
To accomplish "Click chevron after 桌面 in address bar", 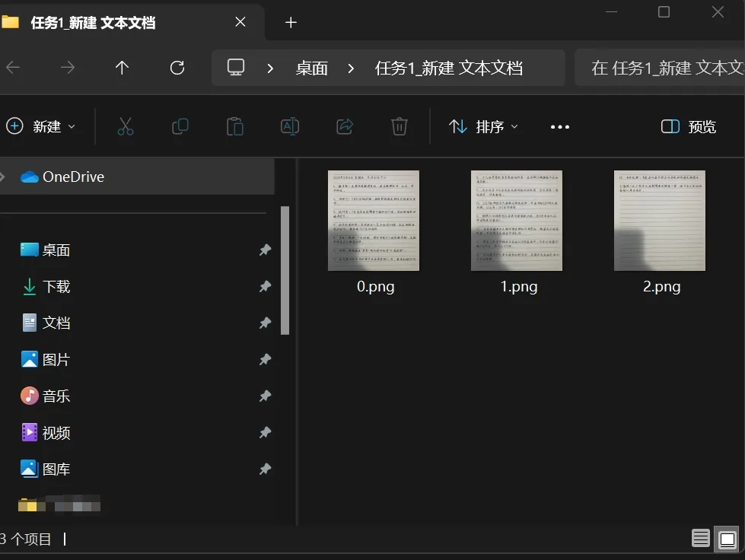I will pos(351,68).
